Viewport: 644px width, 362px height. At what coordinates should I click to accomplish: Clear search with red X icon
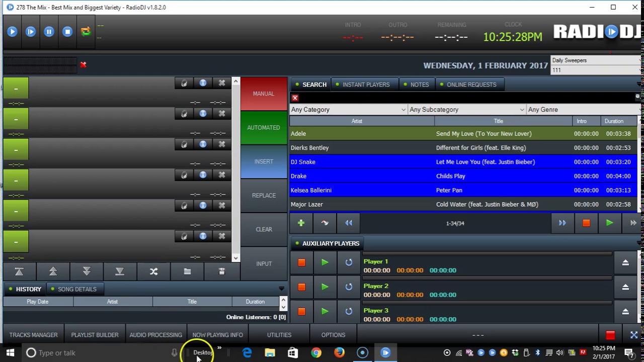pos(295,98)
